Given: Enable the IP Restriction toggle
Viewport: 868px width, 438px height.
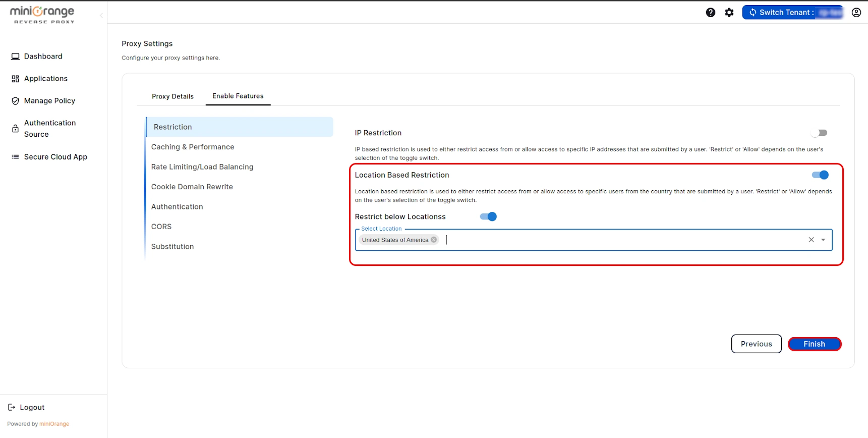Looking at the screenshot, I should coord(820,133).
